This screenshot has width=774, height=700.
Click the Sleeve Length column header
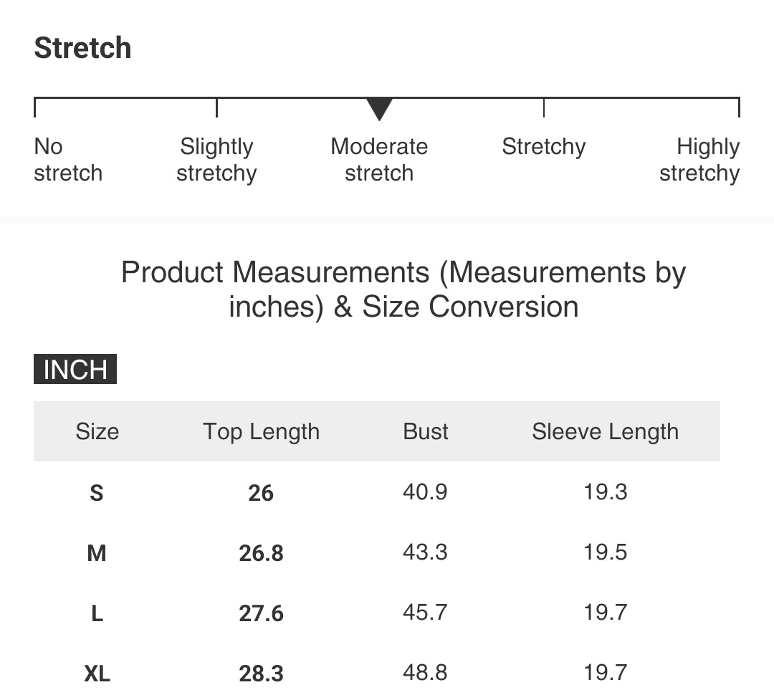coord(605,431)
